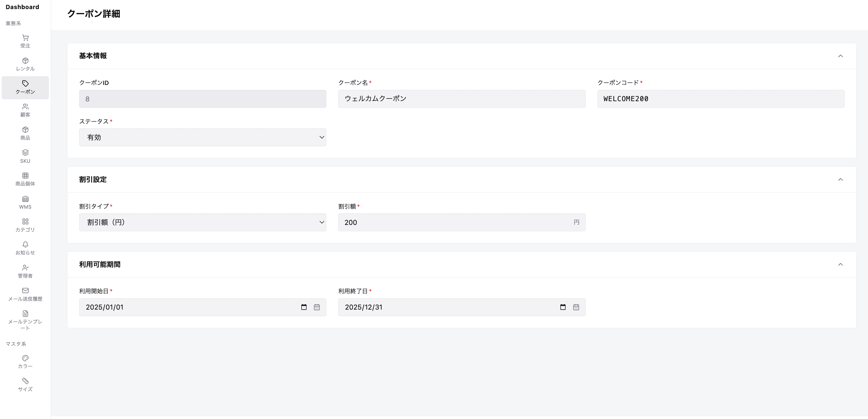
Task: Open the 顧客 customers icon
Action: point(25,107)
